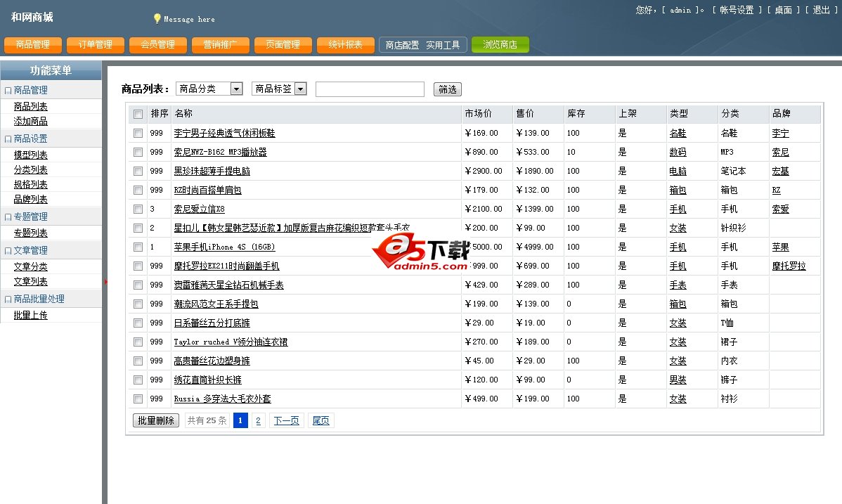This screenshot has height=504, width=842.
Task: Open 文章列表 in the sidebar
Action: [31, 282]
